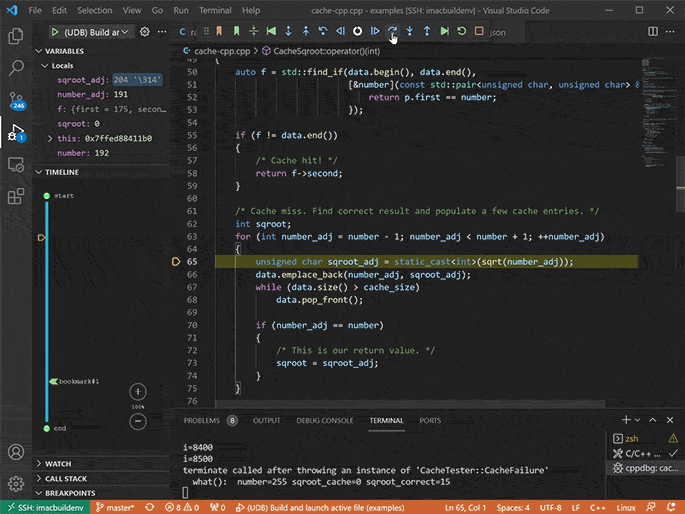685x514 pixels.
Task: Click the Restart debugging icon
Action: point(462,31)
